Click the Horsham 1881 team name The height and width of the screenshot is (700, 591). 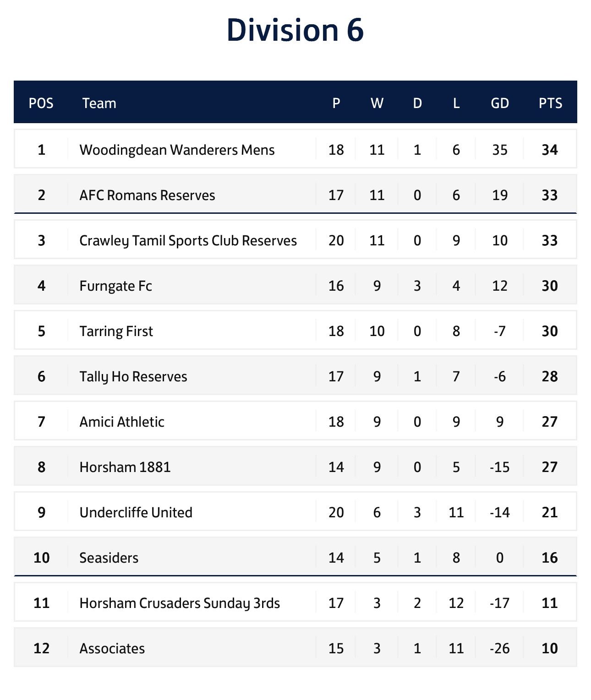[x=125, y=467]
